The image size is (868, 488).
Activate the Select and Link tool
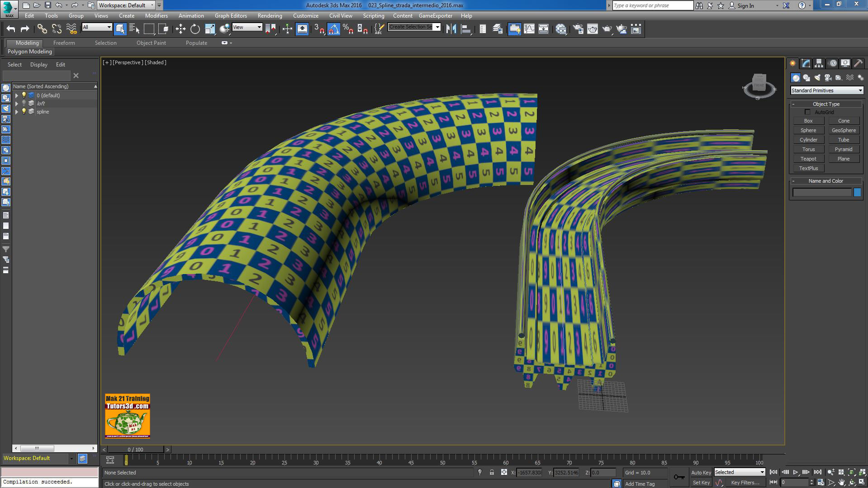42,29
